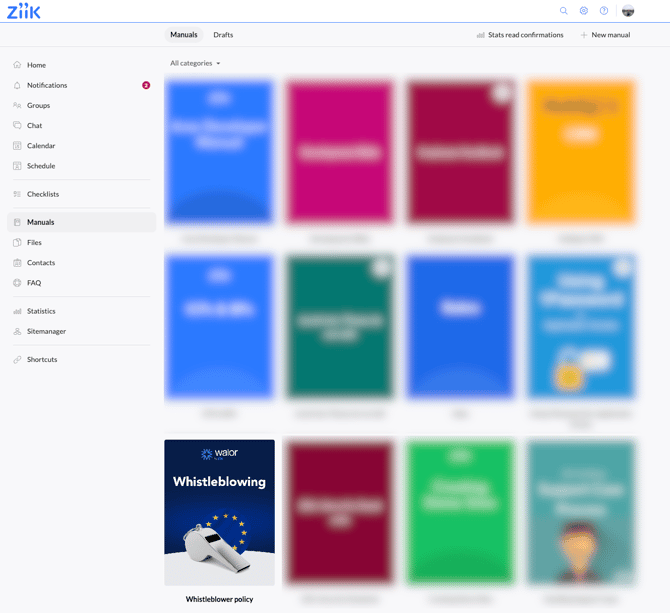
Task: Click the Shortcuts link icon
Action: click(17, 359)
